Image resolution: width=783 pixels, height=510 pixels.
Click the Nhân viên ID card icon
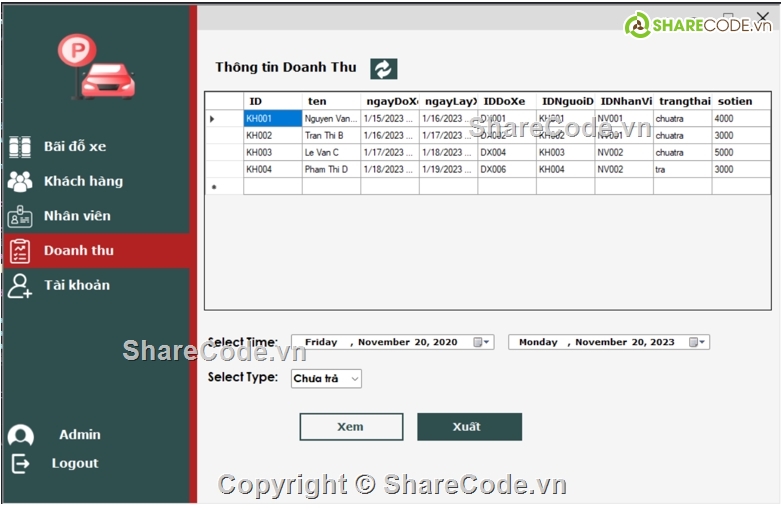20,216
